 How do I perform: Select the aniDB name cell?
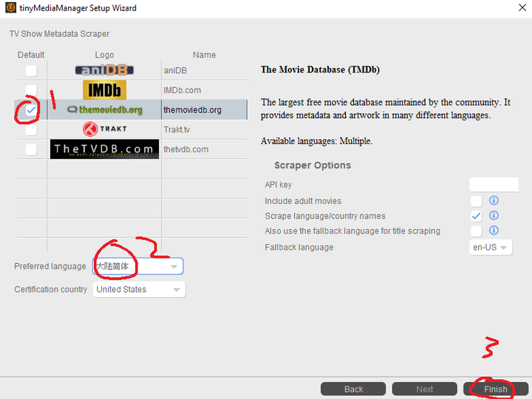(205, 71)
